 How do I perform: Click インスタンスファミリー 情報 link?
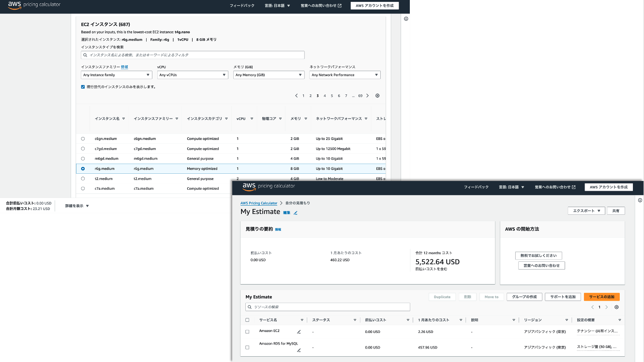click(x=124, y=67)
